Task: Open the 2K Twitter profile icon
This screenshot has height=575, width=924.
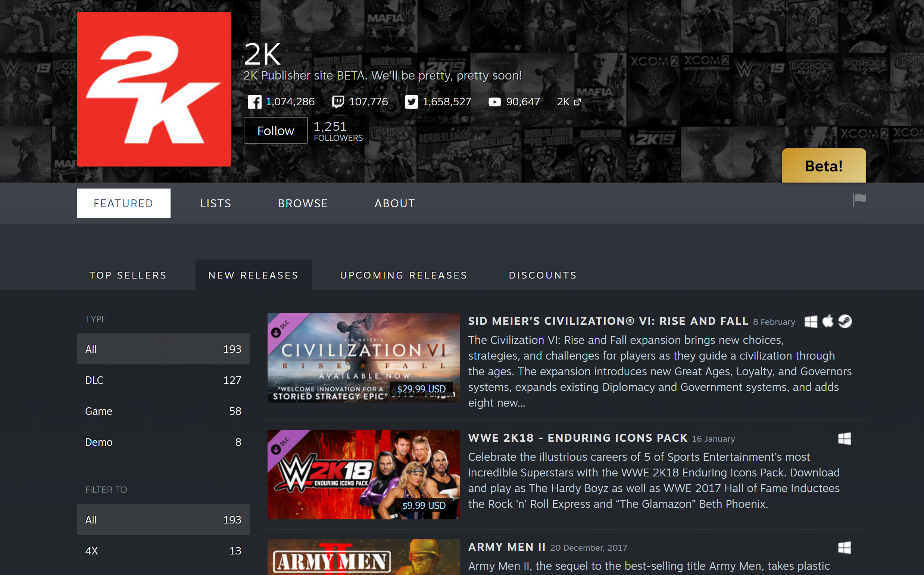Action: 411,102
